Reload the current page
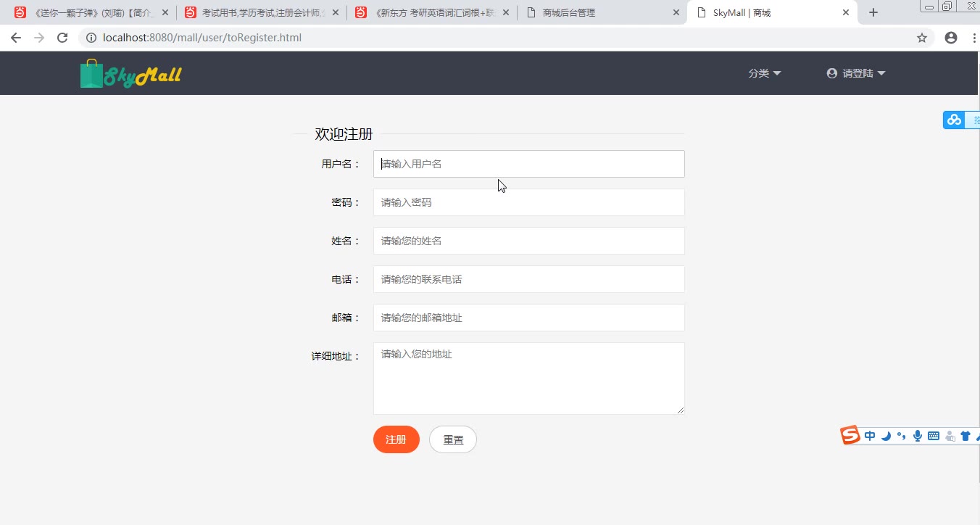 [62, 38]
